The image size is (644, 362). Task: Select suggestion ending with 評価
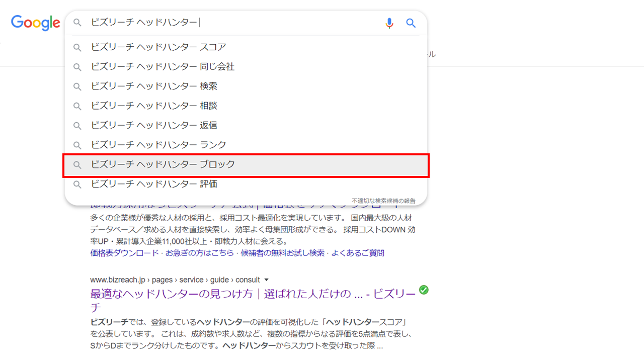[246, 185]
